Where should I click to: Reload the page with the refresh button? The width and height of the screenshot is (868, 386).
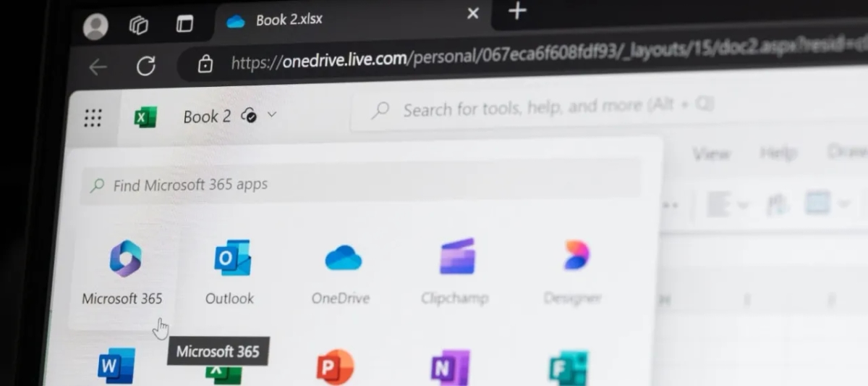pyautogui.click(x=146, y=67)
